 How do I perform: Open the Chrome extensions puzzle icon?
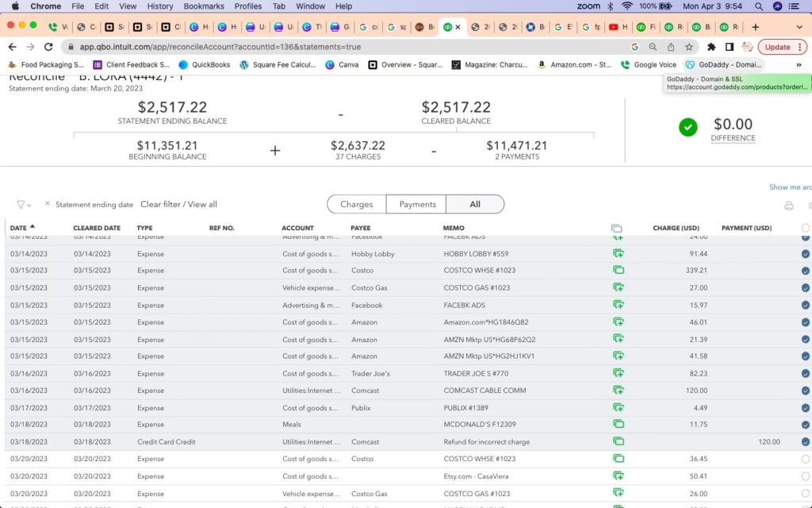pyautogui.click(x=711, y=47)
